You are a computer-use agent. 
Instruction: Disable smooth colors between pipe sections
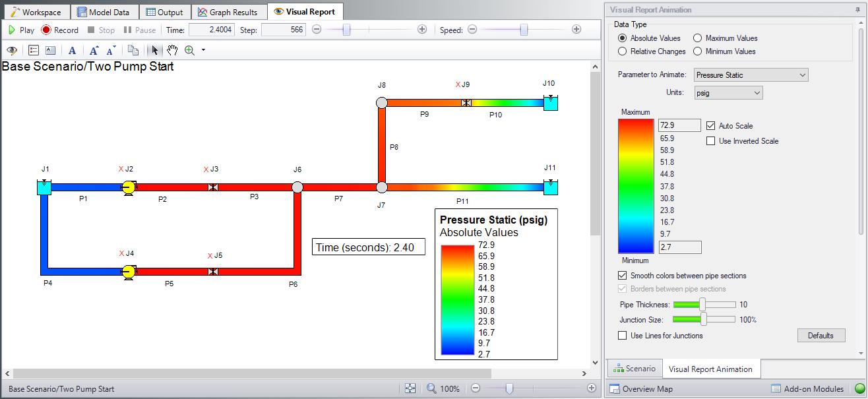tap(622, 276)
